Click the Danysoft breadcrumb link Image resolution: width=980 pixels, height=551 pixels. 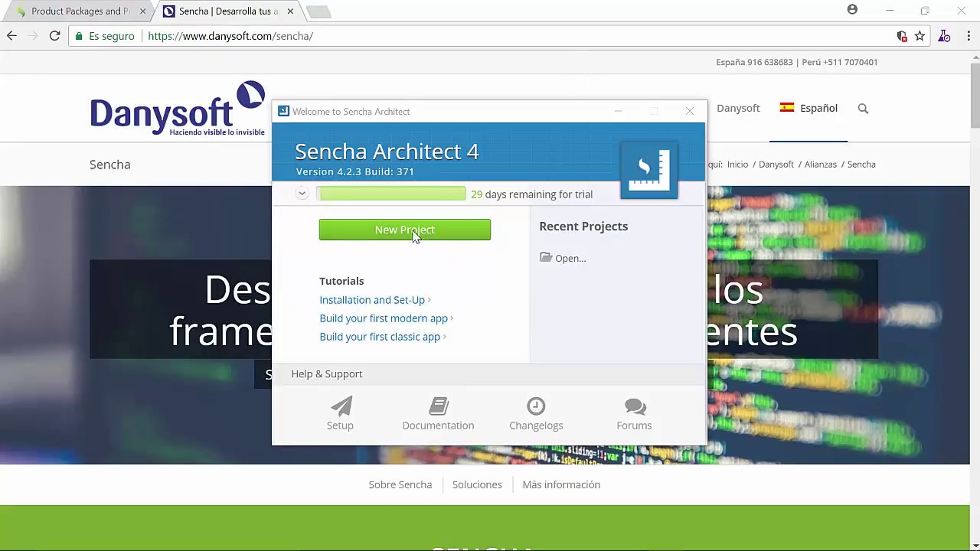coord(776,165)
